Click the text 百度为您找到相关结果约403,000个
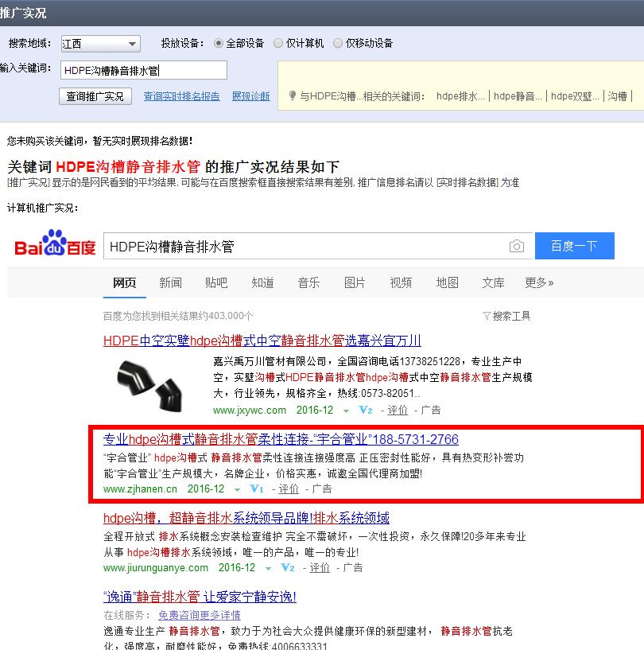The image size is (644, 650). pos(178,316)
